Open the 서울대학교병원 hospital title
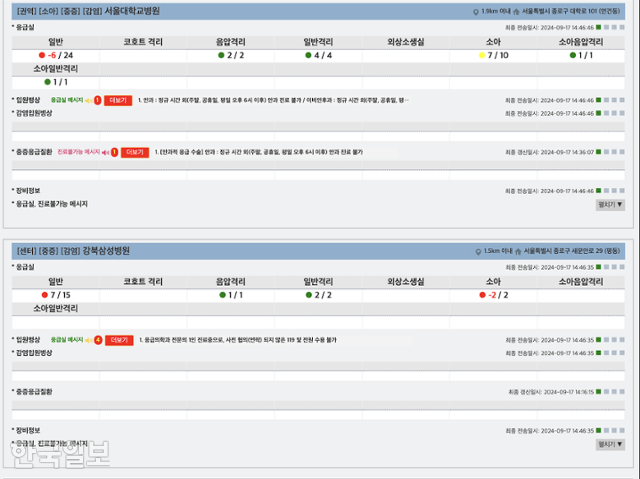The image size is (640, 479). (x=132, y=11)
